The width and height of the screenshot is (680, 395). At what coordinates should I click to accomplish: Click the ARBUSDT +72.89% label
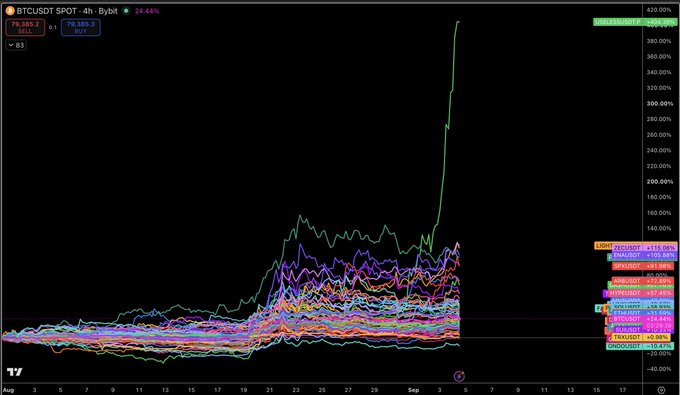[643, 281]
